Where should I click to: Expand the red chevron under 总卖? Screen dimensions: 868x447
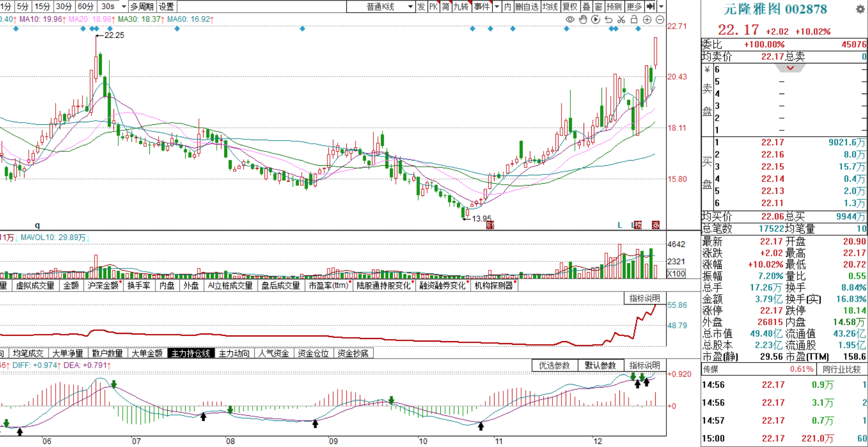point(790,68)
